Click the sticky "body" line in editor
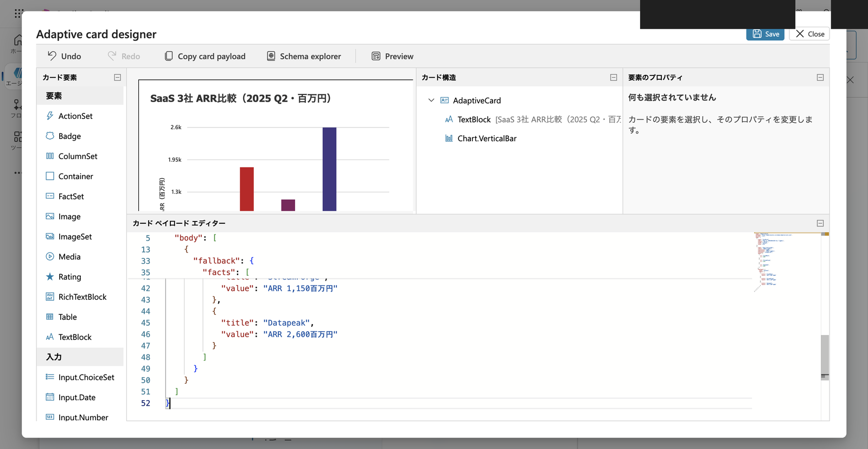 click(x=195, y=238)
